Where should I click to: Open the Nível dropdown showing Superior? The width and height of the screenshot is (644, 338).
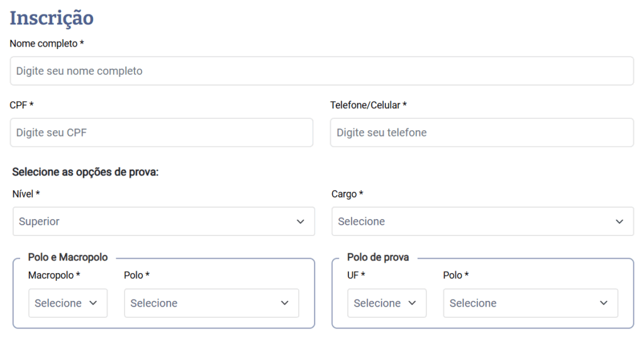point(157,222)
